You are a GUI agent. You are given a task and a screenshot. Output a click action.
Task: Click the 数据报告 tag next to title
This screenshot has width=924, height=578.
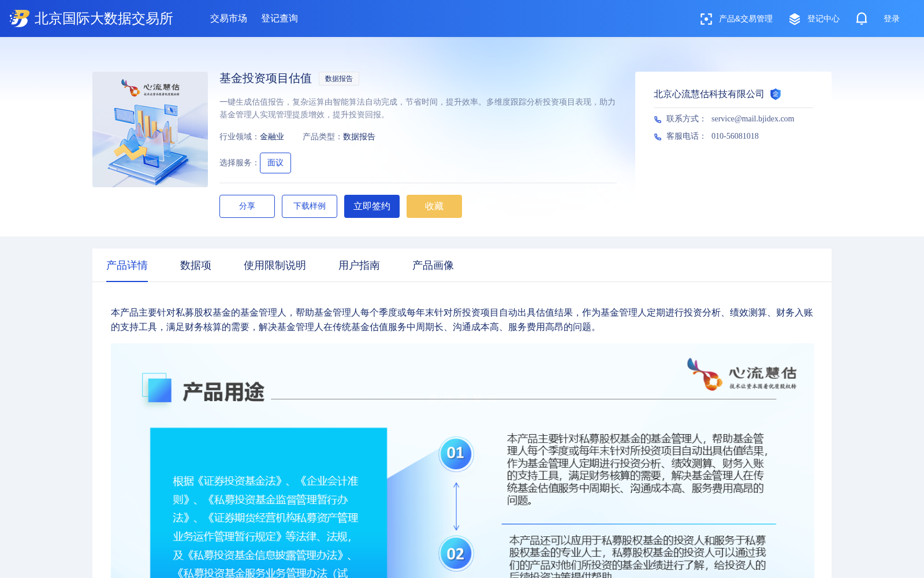[339, 79]
